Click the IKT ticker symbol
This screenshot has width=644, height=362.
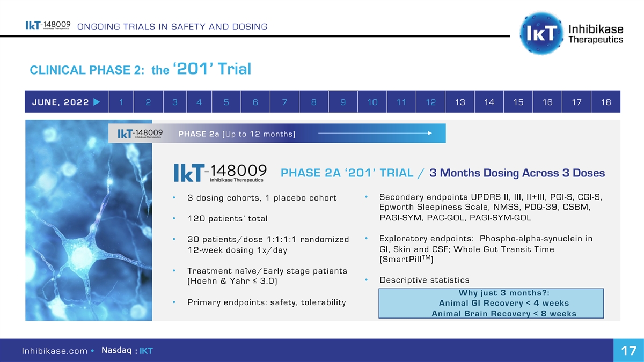coord(146,351)
